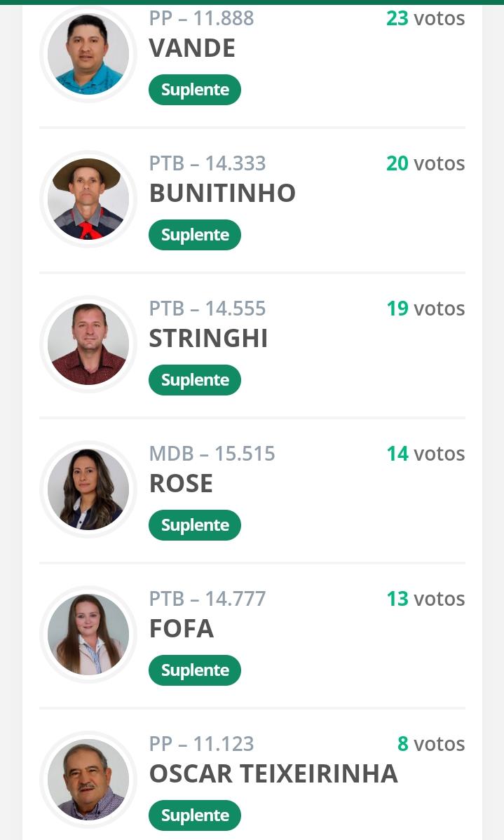Open the STRINGHI name heading
The height and width of the screenshot is (840, 504).
pos(208,339)
